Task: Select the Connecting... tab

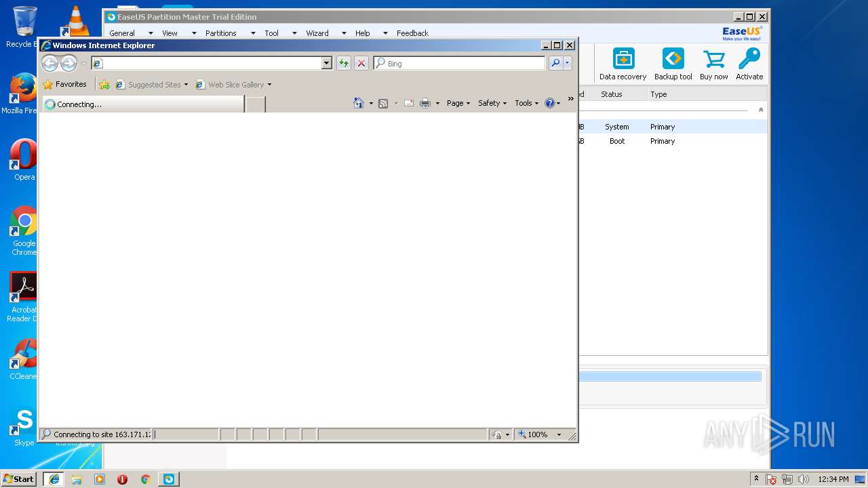Action: coord(142,104)
